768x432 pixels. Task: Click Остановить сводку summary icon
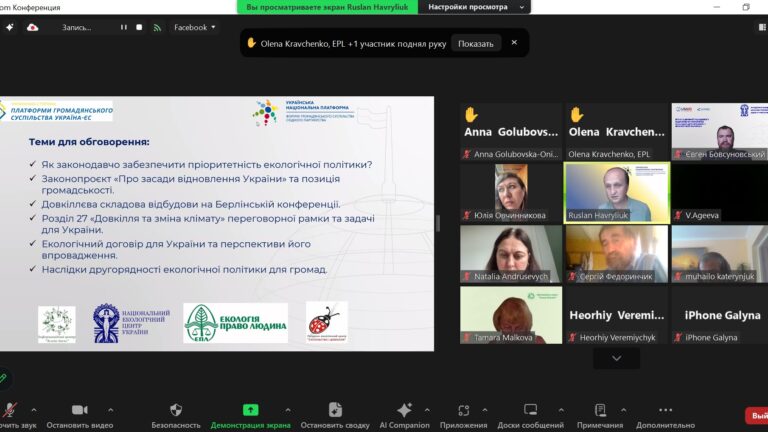335,410
